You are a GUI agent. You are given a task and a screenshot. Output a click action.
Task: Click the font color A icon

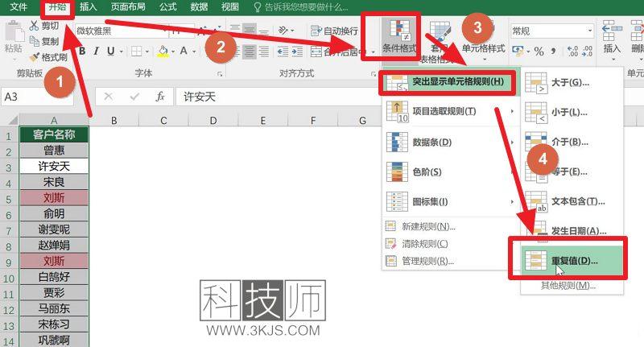coord(184,51)
